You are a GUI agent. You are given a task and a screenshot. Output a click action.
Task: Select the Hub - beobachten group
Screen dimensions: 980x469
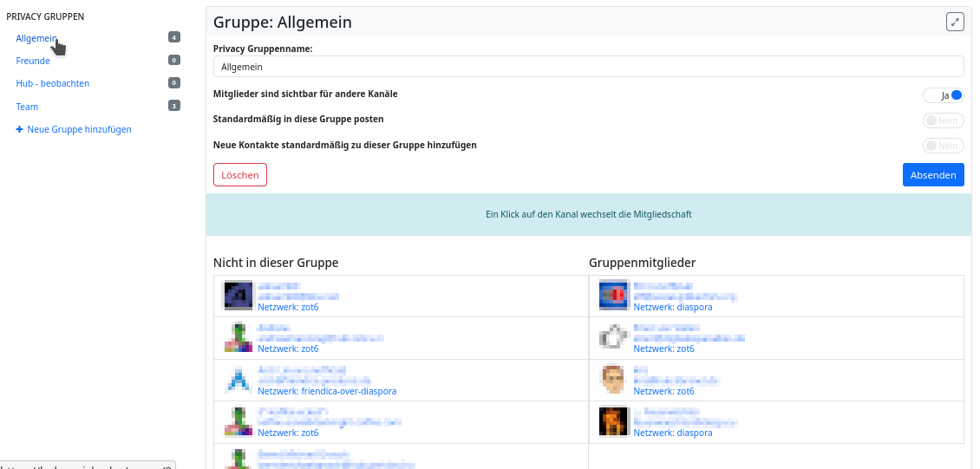click(x=53, y=83)
